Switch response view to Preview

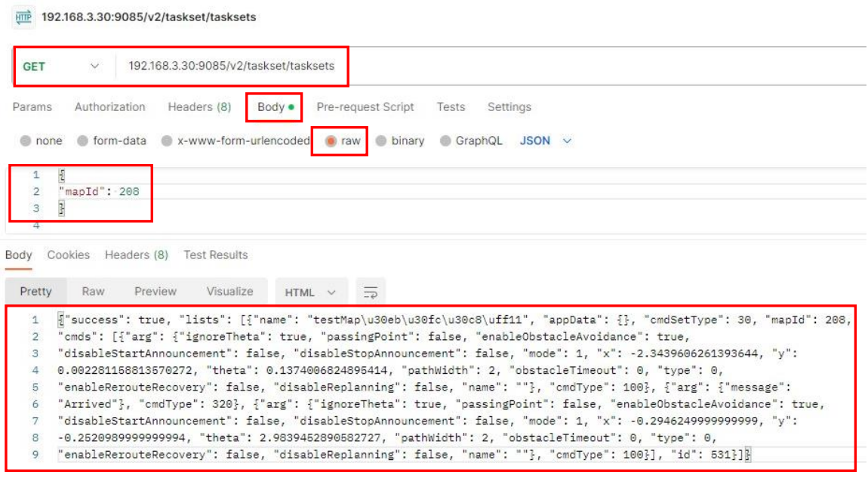[x=155, y=292]
